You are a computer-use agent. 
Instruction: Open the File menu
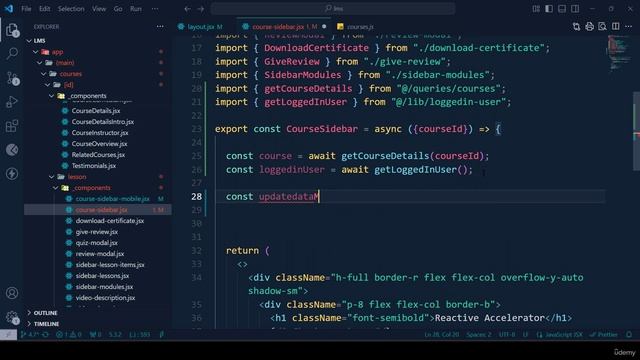pos(26,9)
